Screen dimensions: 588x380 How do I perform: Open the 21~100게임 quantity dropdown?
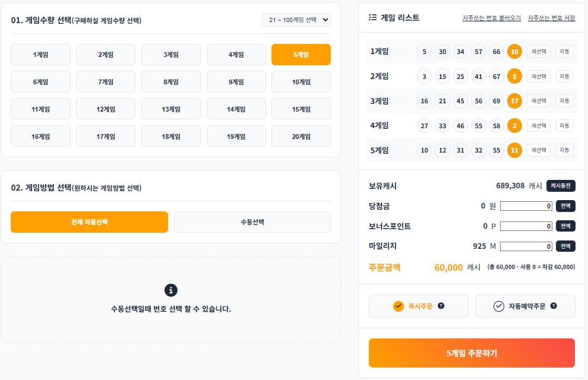pyautogui.click(x=296, y=19)
